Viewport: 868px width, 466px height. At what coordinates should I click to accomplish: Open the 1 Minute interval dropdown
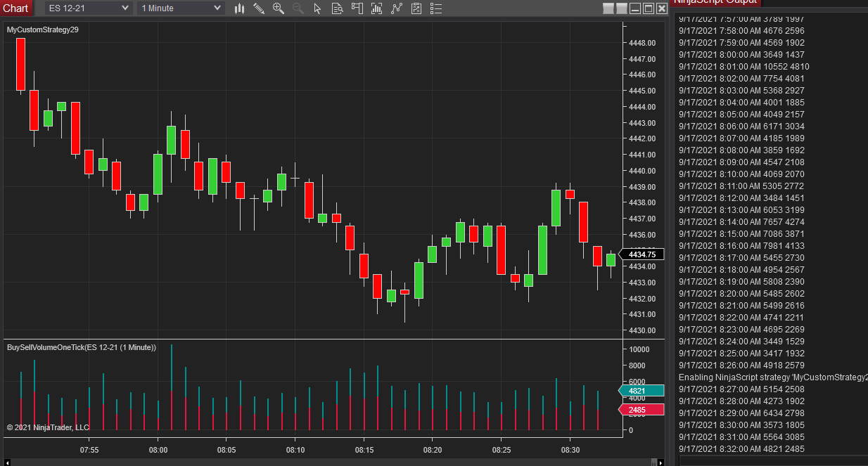(181, 8)
